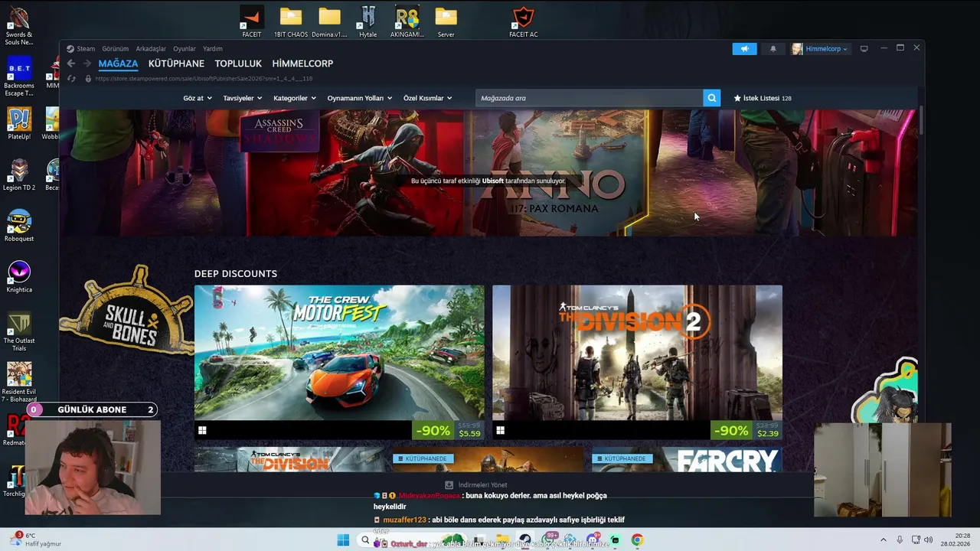Open the Yardım menu
980x551 pixels.
[212, 49]
